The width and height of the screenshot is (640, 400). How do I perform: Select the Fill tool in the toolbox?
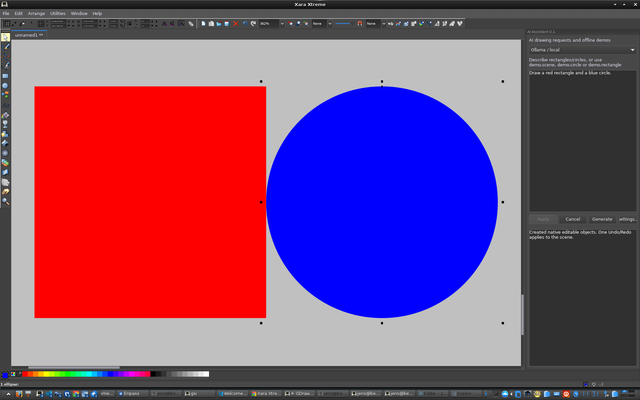tap(5, 115)
